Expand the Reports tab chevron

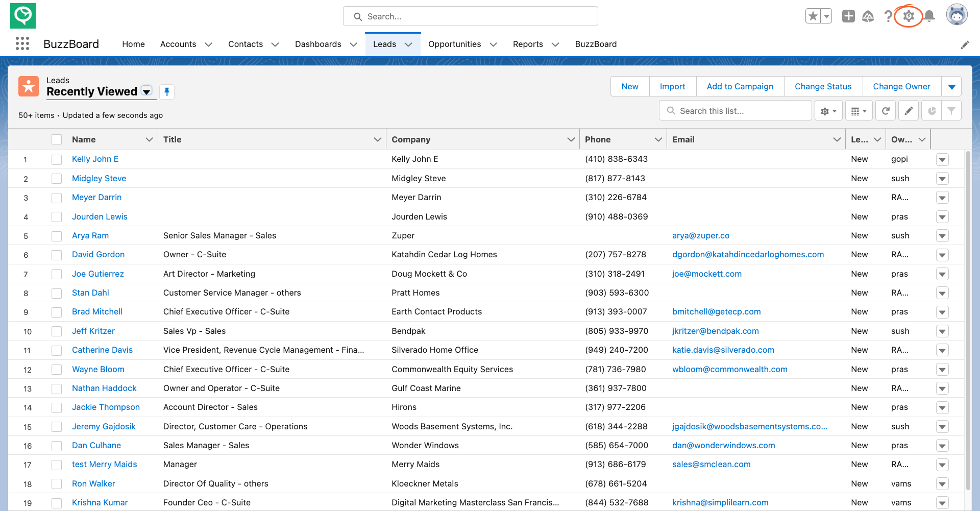coord(555,44)
